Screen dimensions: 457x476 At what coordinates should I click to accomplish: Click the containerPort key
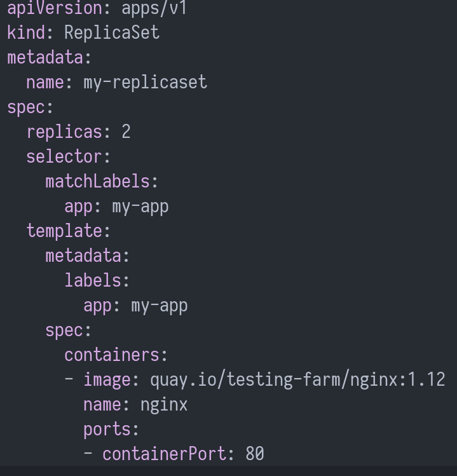[164, 454]
